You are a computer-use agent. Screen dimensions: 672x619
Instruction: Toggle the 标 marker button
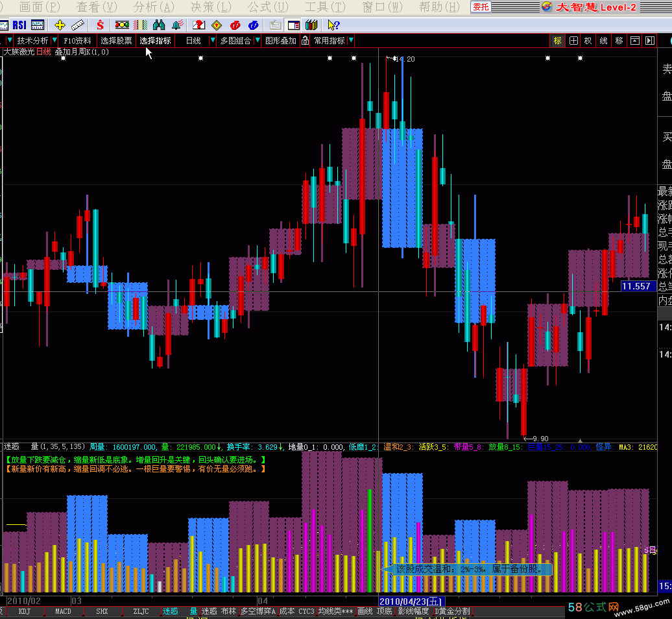coord(557,40)
